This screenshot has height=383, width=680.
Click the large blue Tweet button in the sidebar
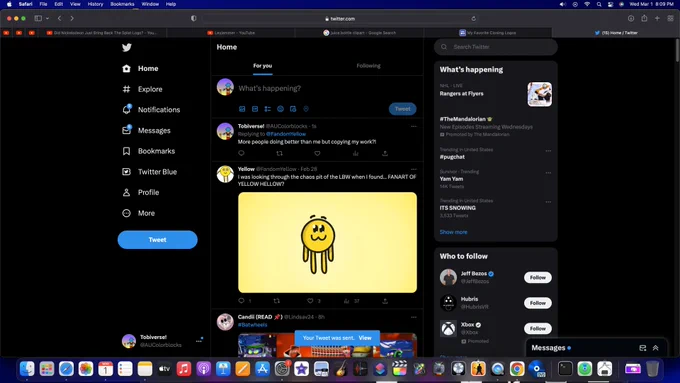(x=157, y=239)
